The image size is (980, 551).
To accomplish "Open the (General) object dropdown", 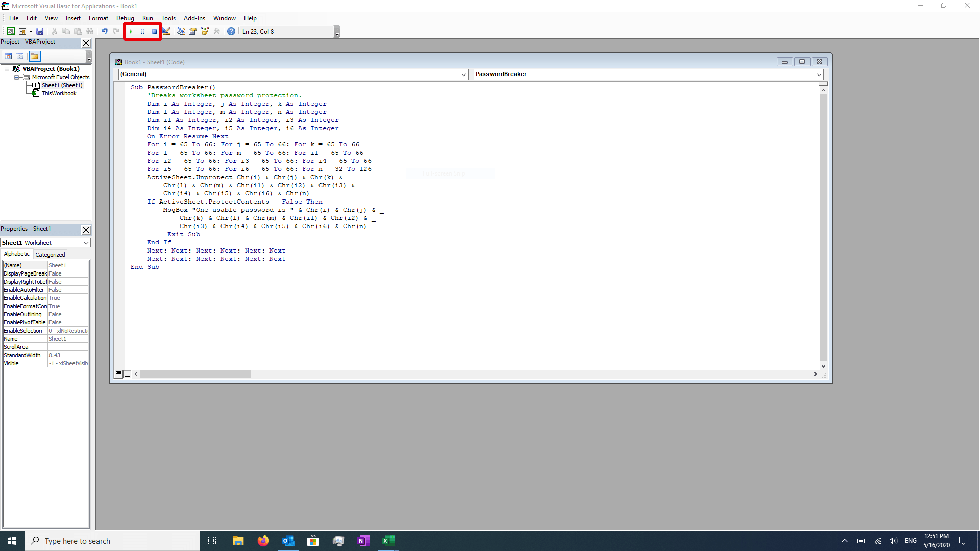I will (463, 74).
